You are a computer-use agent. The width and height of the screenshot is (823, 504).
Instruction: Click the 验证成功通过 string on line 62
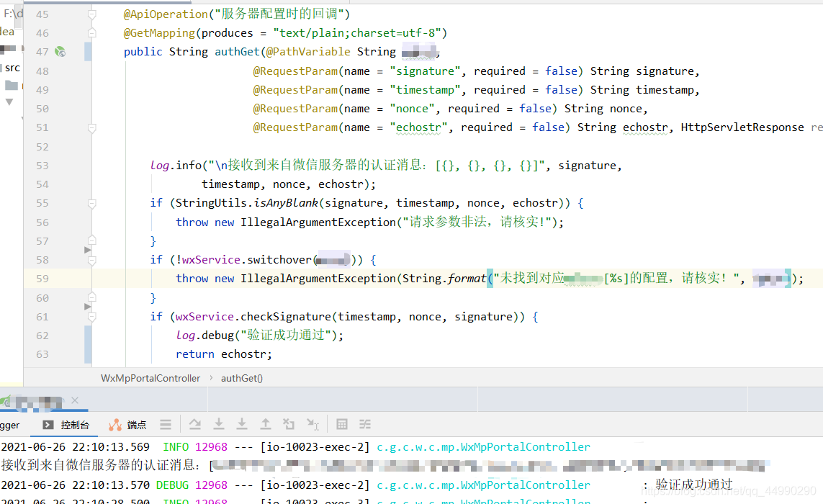click(x=286, y=335)
